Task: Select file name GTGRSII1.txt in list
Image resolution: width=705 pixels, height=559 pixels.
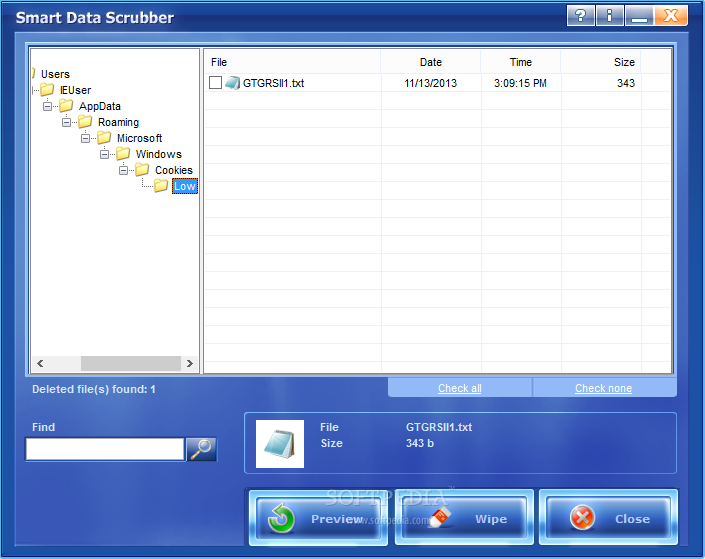Action: pyautogui.click(x=273, y=83)
